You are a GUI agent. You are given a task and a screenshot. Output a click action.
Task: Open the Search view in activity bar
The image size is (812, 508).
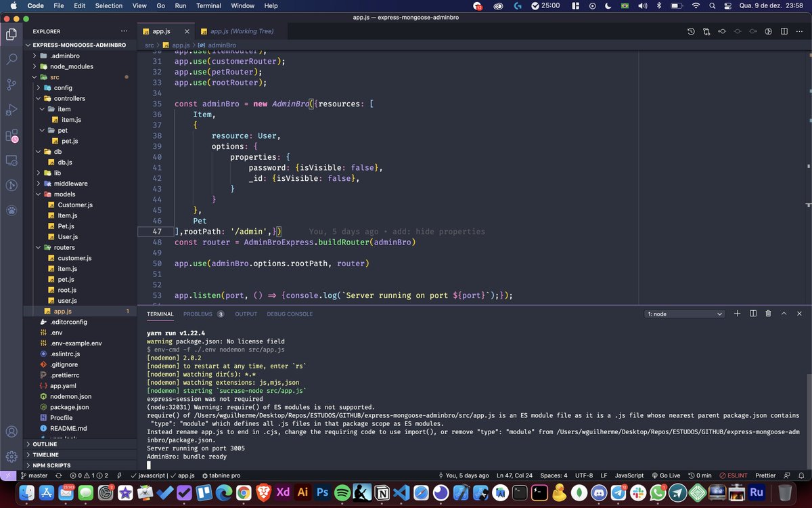pyautogui.click(x=12, y=59)
